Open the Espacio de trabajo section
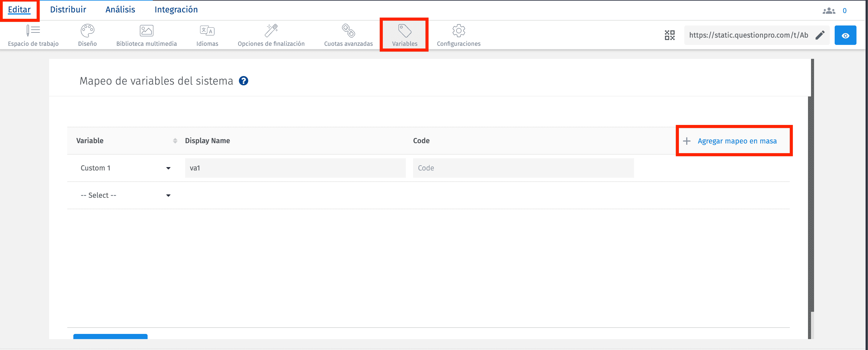The height and width of the screenshot is (350, 868). tap(33, 35)
